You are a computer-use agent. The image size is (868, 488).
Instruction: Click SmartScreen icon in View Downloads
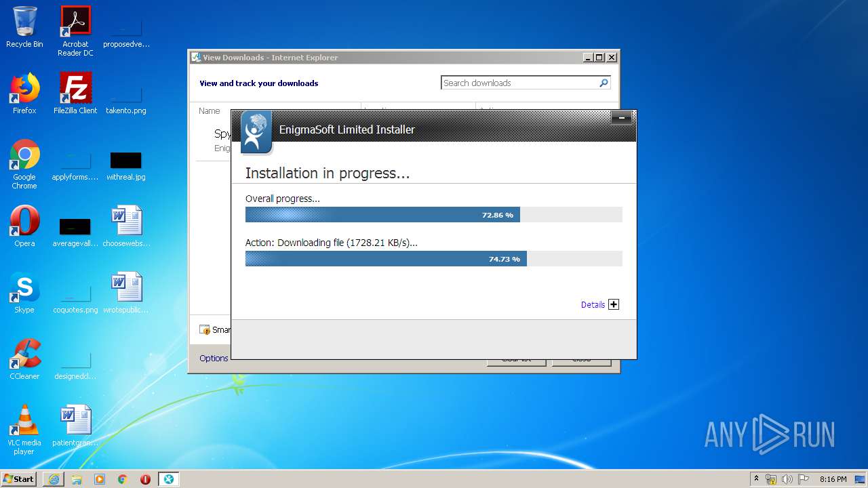coord(205,330)
